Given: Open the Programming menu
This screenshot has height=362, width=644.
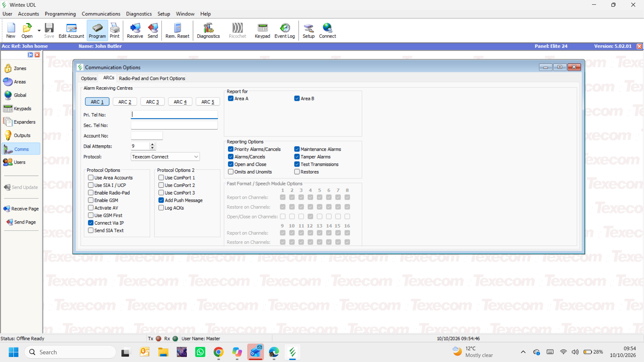Looking at the screenshot, I should point(60,14).
